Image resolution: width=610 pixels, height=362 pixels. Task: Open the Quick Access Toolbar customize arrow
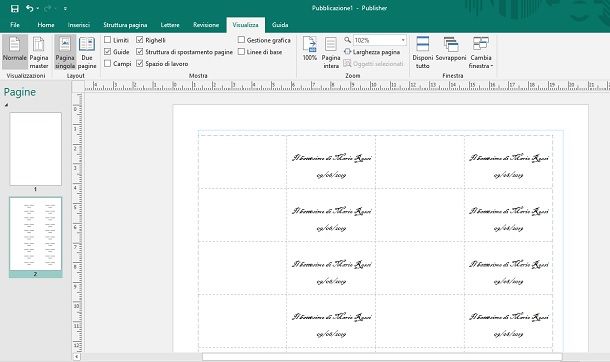pyautogui.click(x=65, y=9)
